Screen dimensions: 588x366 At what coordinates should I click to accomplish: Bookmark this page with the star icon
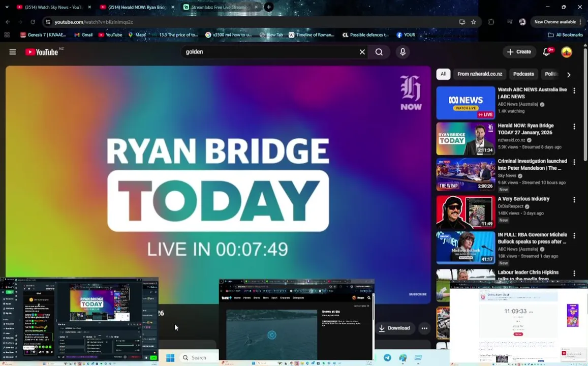(474, 22)
